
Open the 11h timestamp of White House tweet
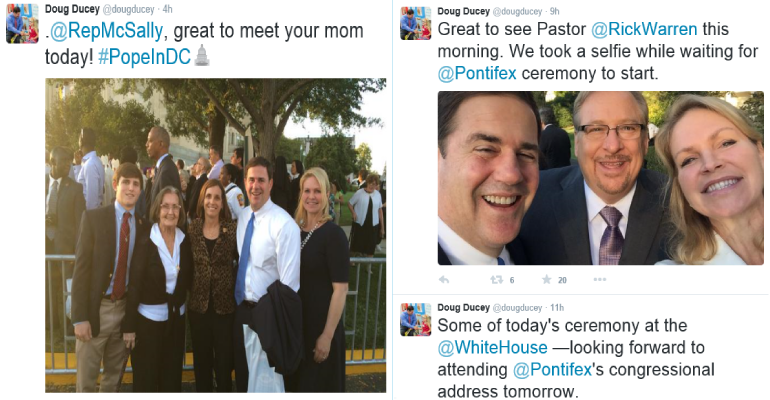point(557,306)
